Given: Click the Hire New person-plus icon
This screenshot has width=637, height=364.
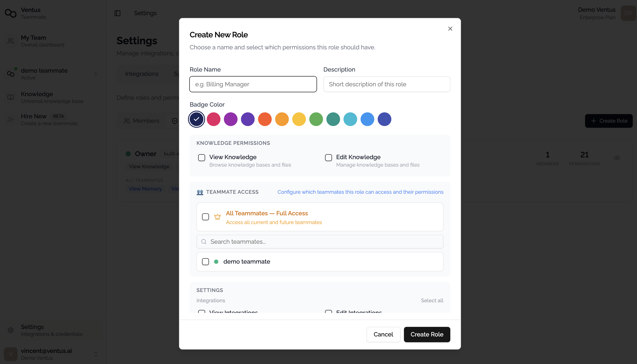Looking at the screenshot, I should pyautogui.click(x=10, y=120).
